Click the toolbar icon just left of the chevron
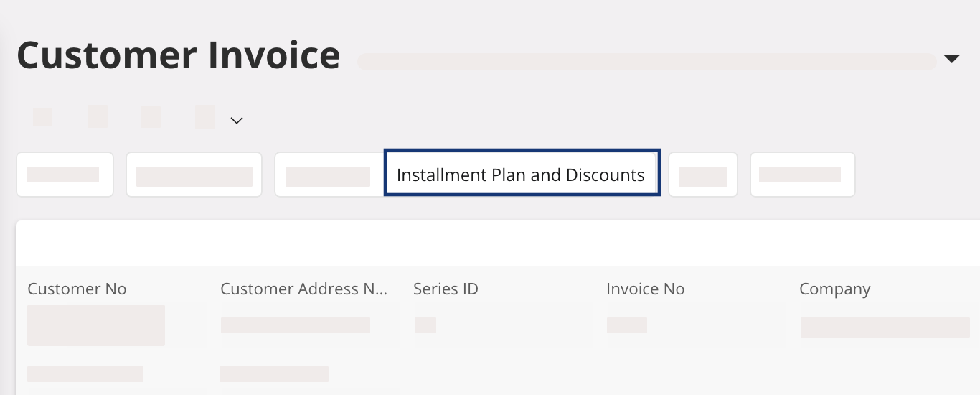 205,116
